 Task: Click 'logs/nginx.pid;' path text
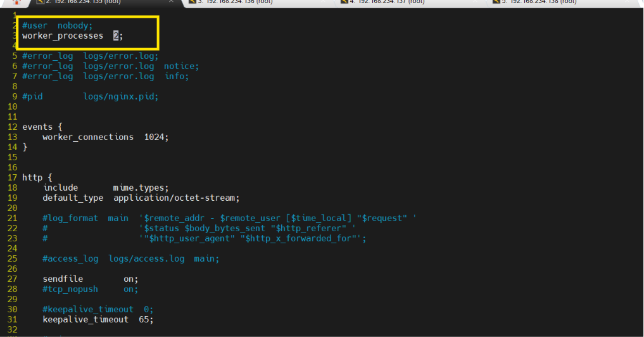(121, 96)
